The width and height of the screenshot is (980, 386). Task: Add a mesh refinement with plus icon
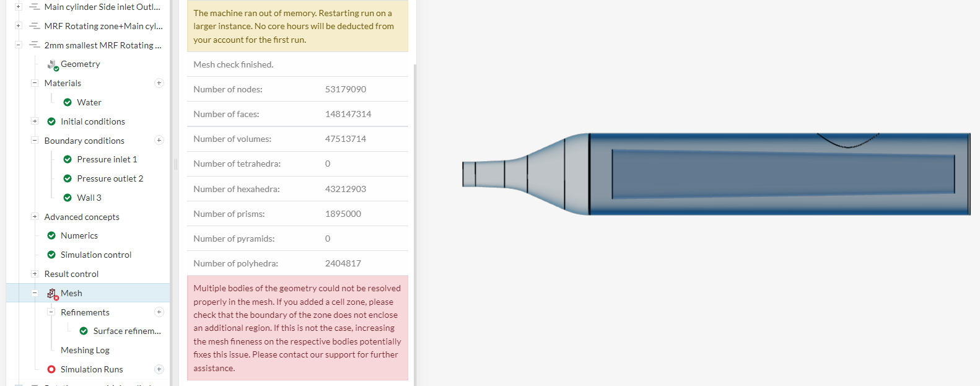pyautogui.click(x=159, y=312)
